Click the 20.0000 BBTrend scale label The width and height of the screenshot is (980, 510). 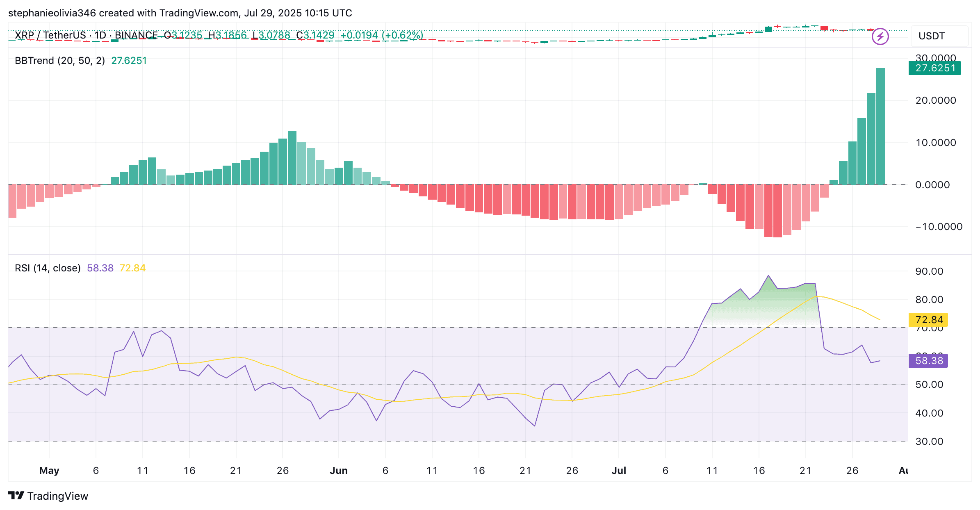pyautogui.click(x=936, y=100)
